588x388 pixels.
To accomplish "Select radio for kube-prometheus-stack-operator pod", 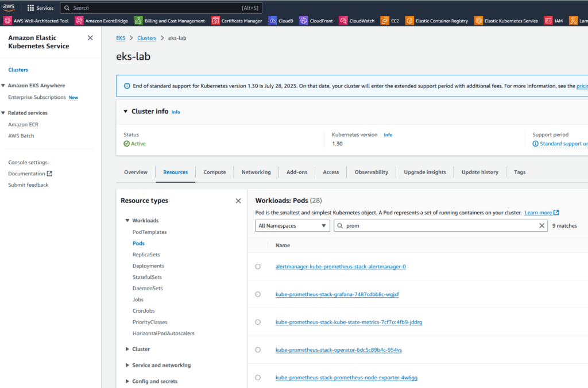I will click(258, 349).
